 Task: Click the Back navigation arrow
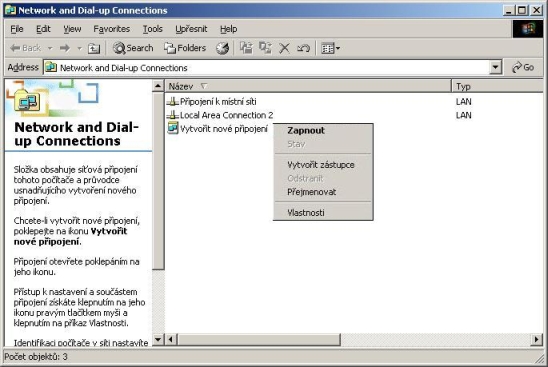pyautogui.click(x=26, y=48)
